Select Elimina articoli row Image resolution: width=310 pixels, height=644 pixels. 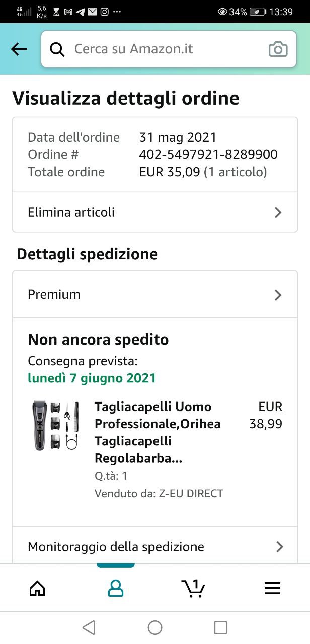71,212
